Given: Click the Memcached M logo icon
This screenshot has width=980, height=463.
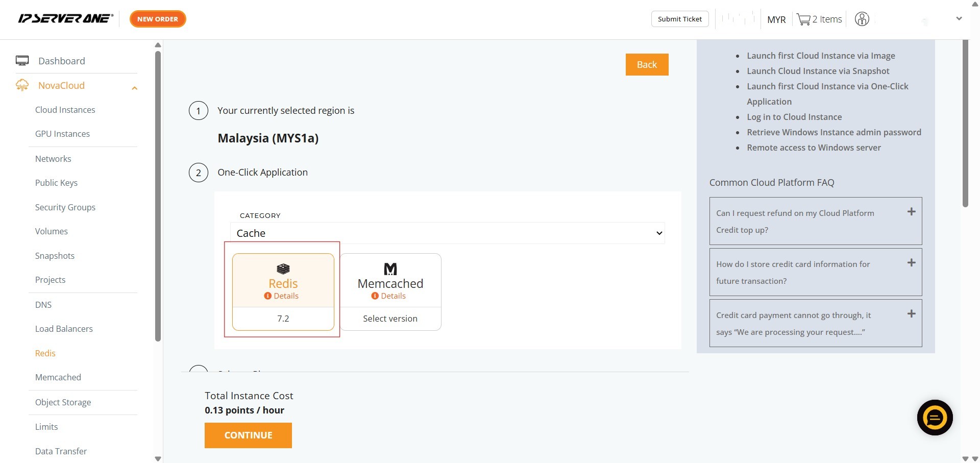Looking at the screenshot, I should coord(390,269).
